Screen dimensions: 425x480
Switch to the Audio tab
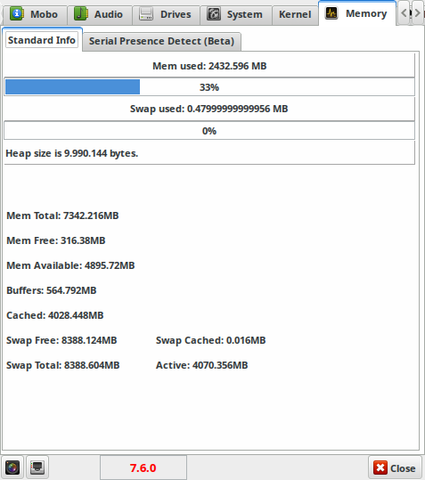coord(100,15)
